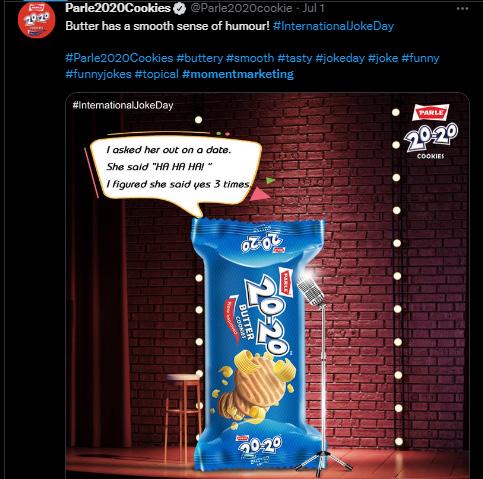Open the #smooth hashtag
483x479 pixels.
tap(250, 58)
